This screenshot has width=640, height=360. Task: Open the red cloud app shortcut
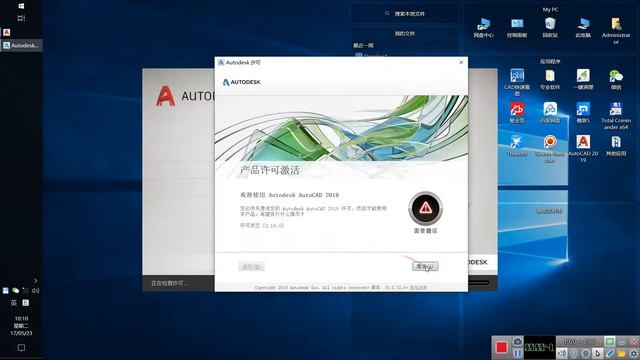coord(517,113)
